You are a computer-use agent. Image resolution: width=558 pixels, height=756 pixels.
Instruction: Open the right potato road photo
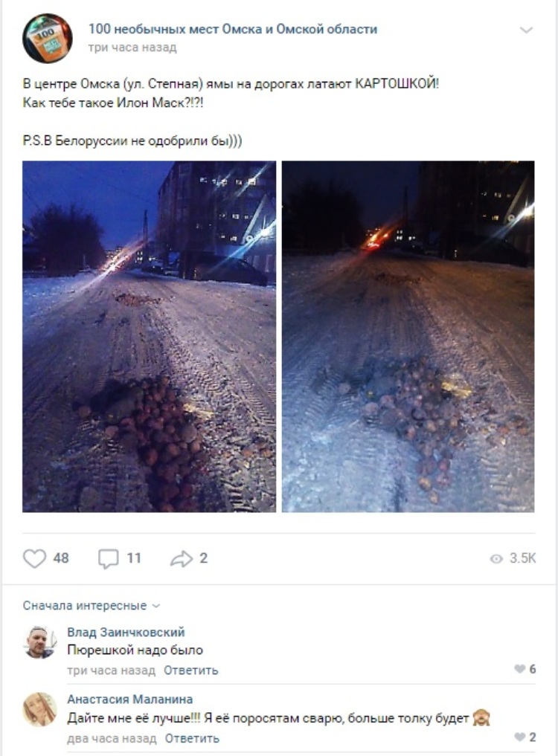pos(408,337)
